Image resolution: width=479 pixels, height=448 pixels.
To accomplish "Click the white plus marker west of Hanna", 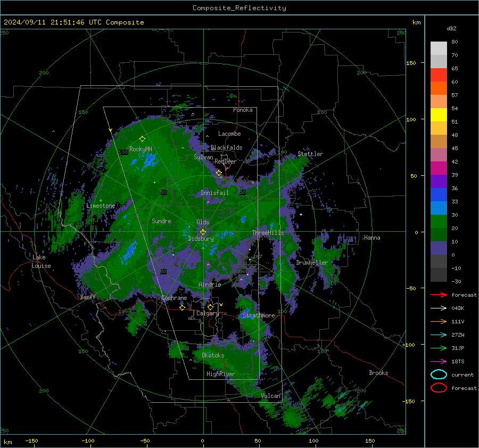I will 301,214.
